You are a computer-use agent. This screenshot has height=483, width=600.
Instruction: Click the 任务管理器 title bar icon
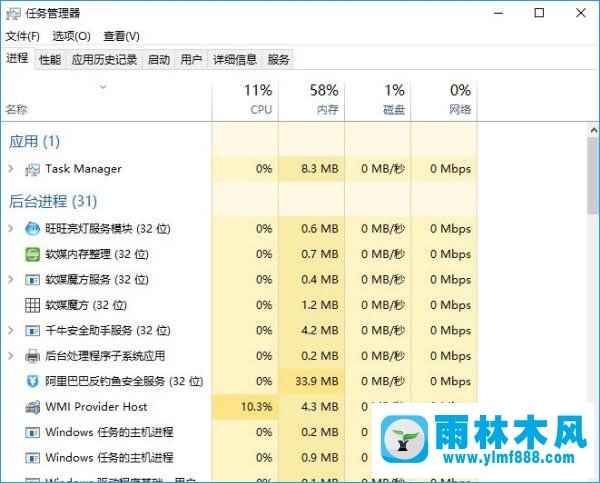pyautogui.click(x=13, y=14)
